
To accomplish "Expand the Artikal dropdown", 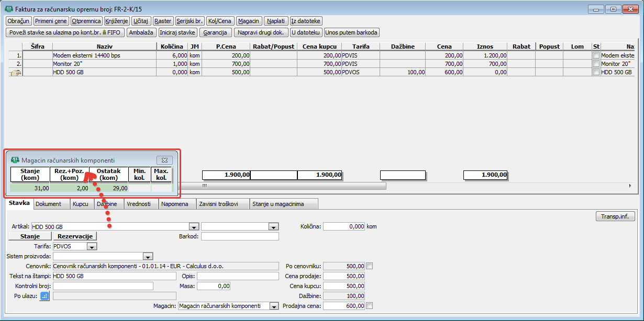I will (x=194, y=227).
